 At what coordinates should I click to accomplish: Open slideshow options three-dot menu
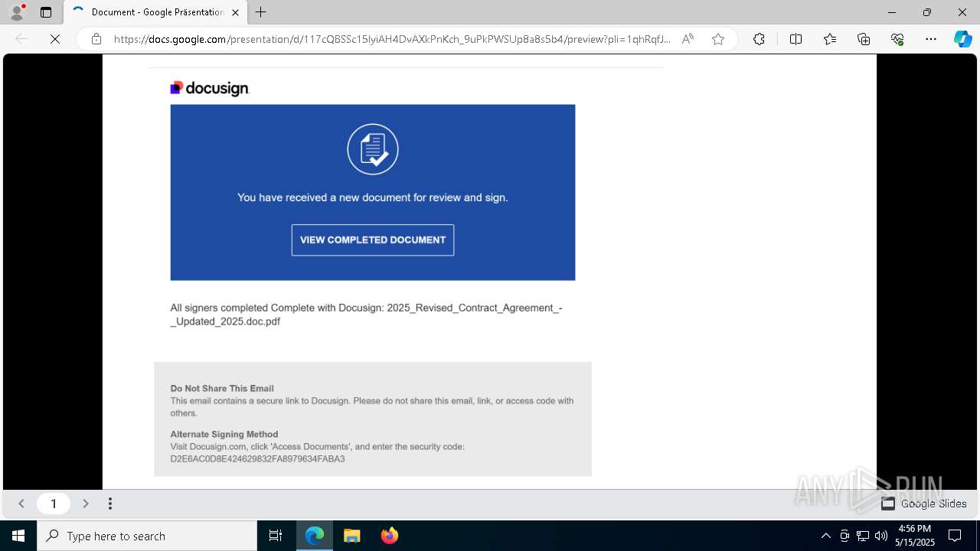click(x=110, y=504)
